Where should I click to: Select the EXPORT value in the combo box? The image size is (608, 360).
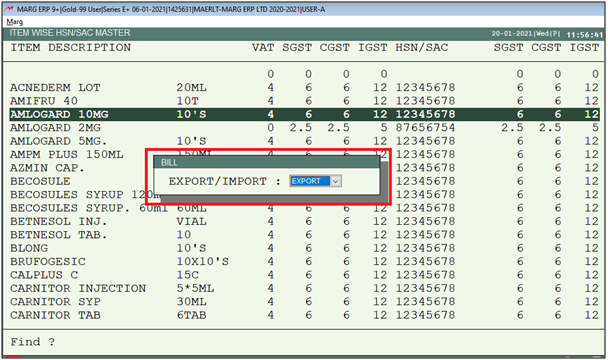[310, 181]
